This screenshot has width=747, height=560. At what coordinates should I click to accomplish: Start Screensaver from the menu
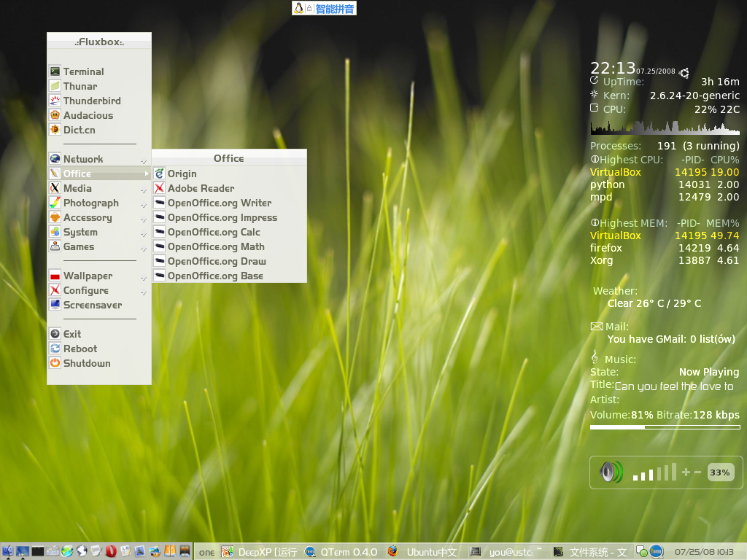99,305
